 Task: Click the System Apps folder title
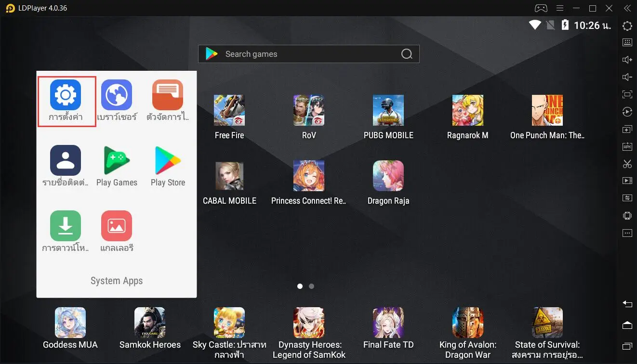click(117, 281)
